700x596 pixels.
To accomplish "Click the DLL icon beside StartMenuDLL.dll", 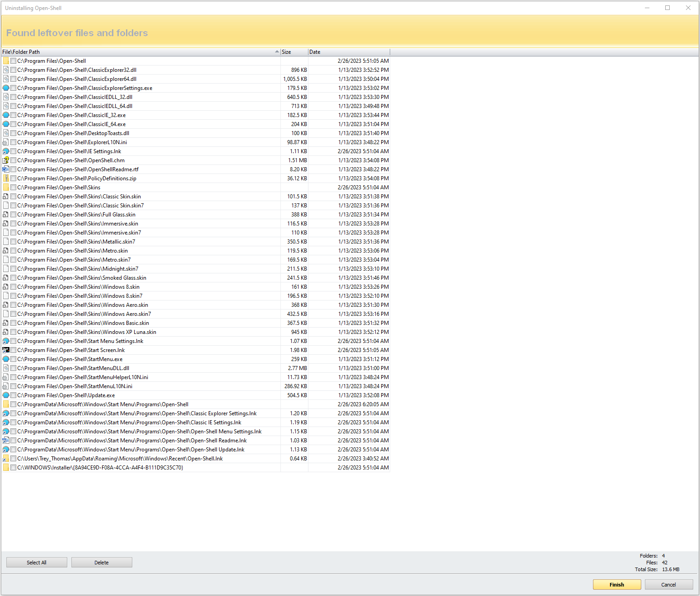I will (x=6, y=368).
